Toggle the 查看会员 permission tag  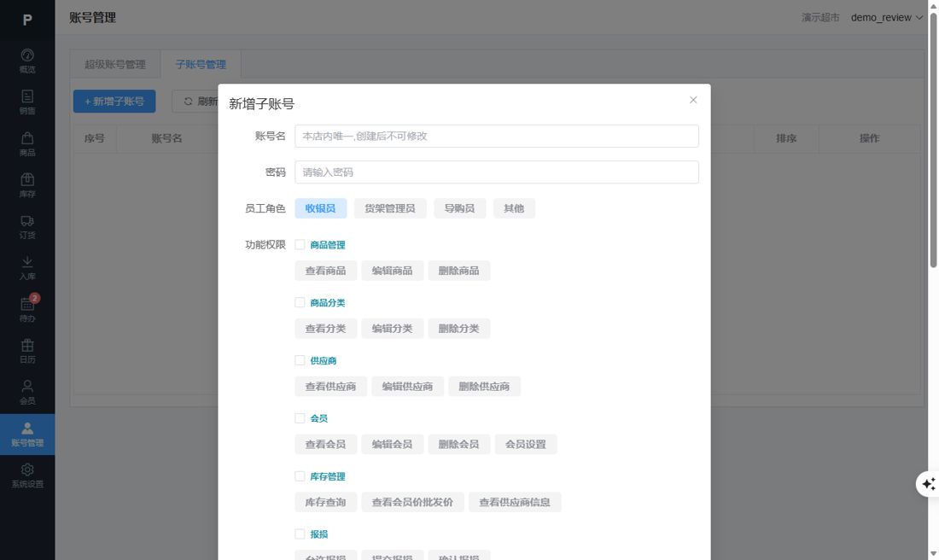point(326,445)
